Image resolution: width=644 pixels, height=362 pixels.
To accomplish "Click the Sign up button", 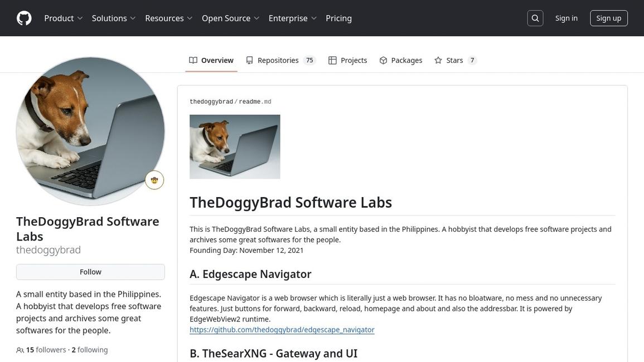I will coord(609,18).
